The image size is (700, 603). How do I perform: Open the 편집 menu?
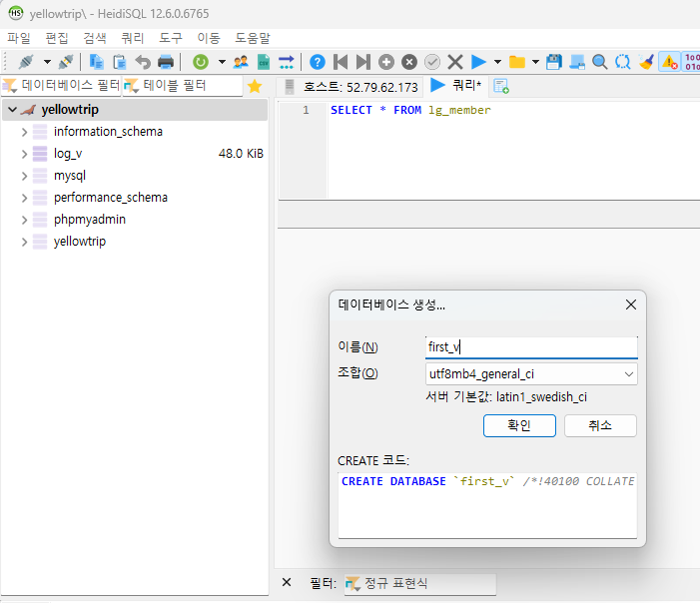coord(57,38)
